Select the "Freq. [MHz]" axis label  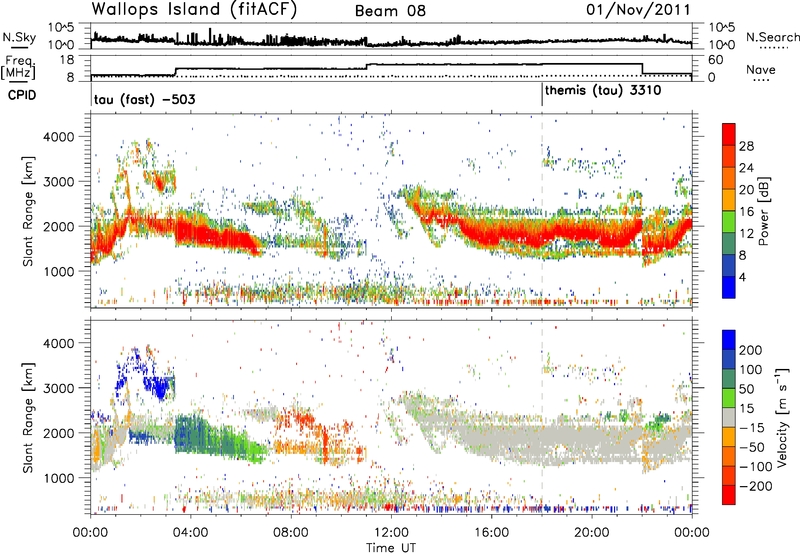[18, 68]
